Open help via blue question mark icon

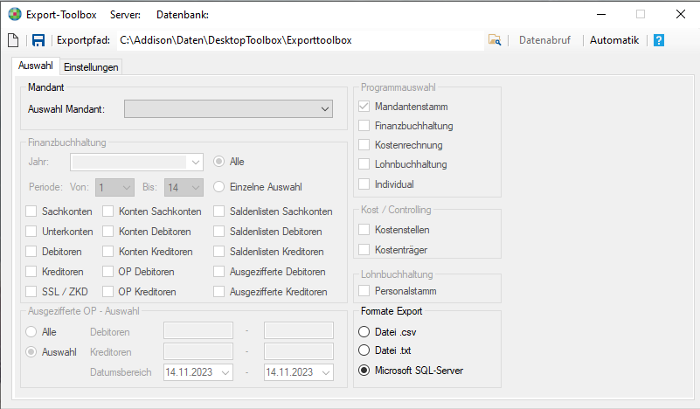(658, 40)
